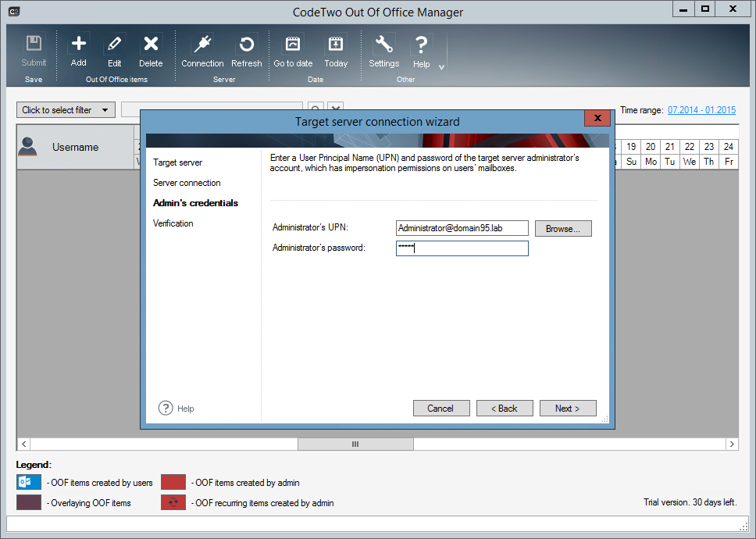Click the Username column header

click(75, 147)
